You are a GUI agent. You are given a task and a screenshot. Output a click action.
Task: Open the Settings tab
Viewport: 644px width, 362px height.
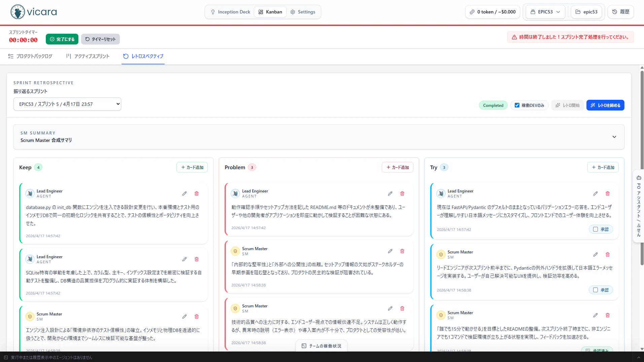[303, 12]
